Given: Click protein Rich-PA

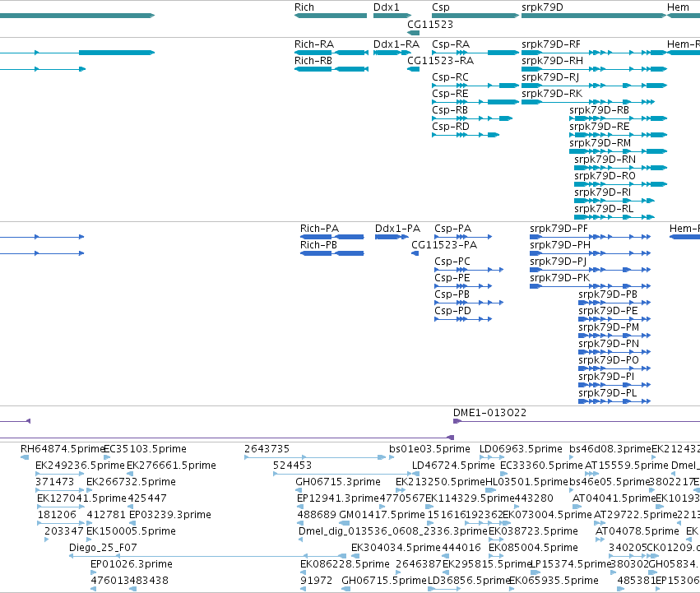Looking at the screenshot, I should point(319,229).
